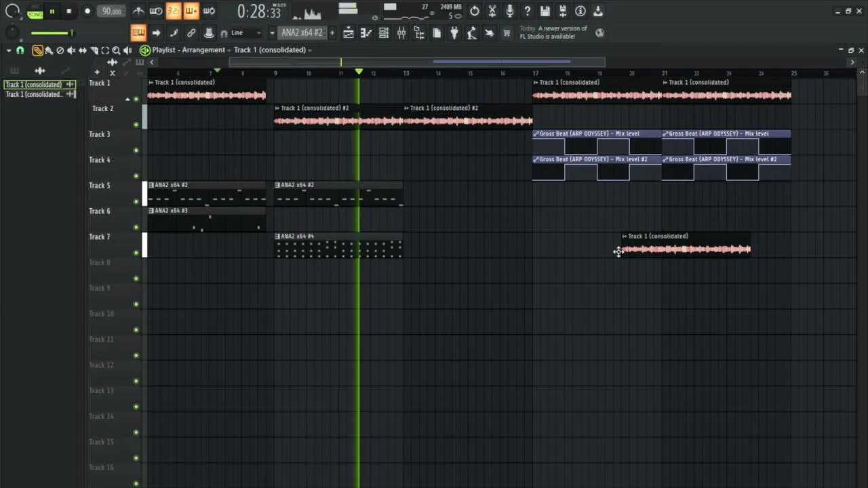Toggle wait for input to start playing
This screenshot has height=488, width=868.
(156, 11)
